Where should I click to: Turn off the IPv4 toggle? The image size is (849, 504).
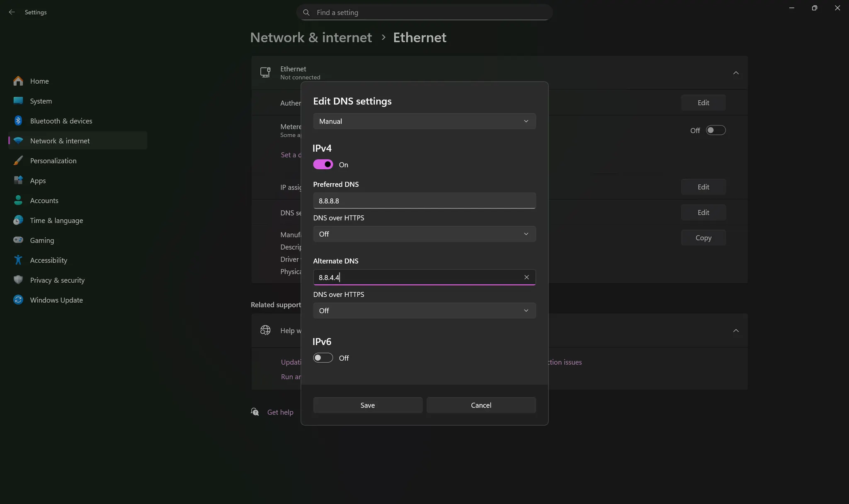pyautogui.click(x=323, y=165)
